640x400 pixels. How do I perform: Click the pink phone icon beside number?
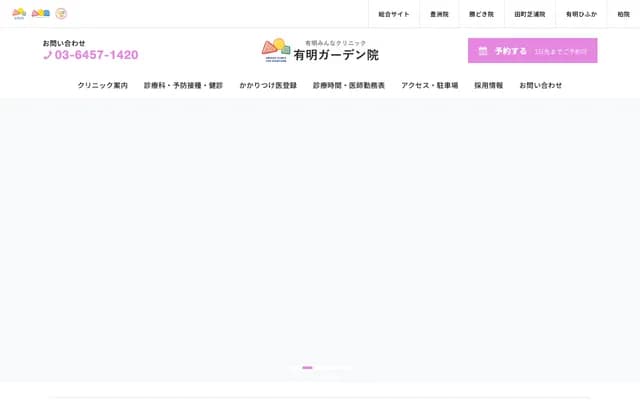[47, 55]
